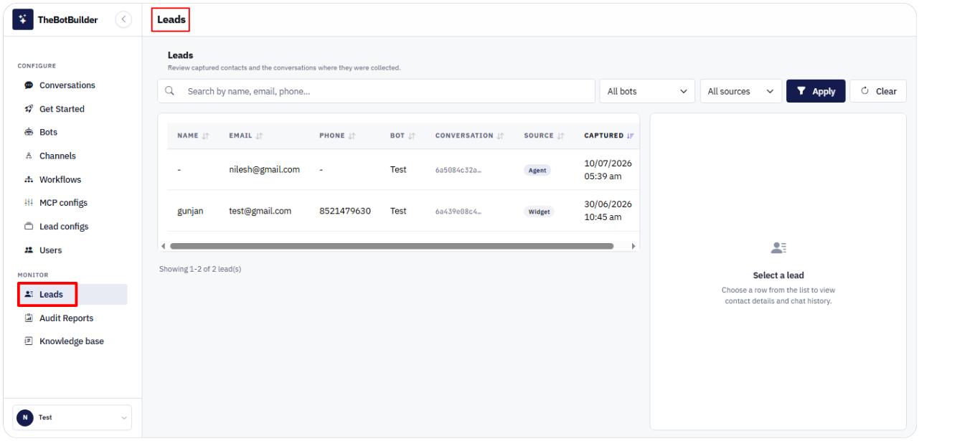980x441 pixels.
Task: Sort by the Bot column arrows
Action: (412, 136)
